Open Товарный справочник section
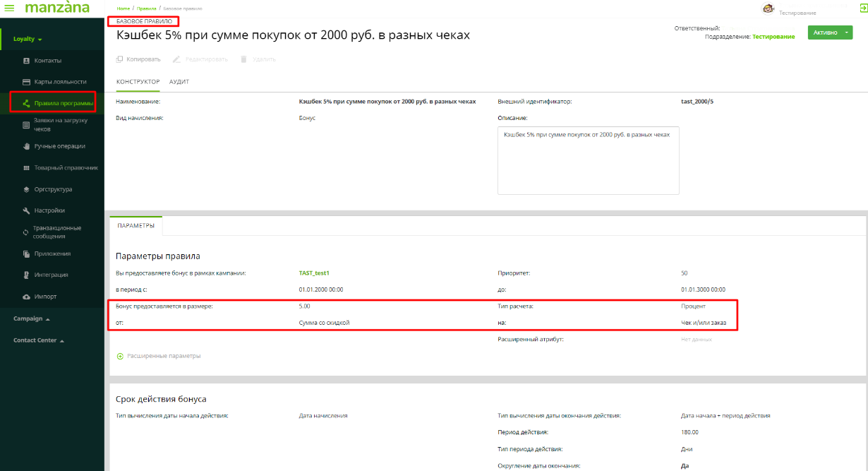Image resolution: width=868 pixels, height=471 pixels. [65, 168]
